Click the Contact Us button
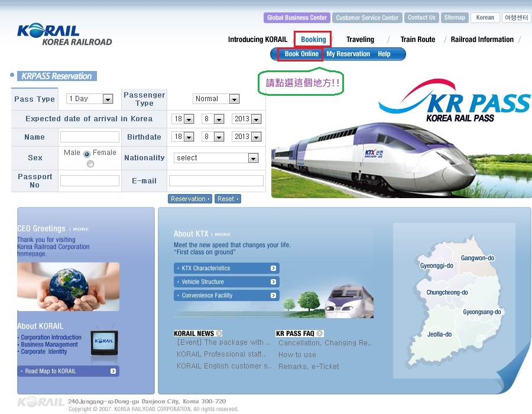Viewport: 532px width, 414px height. pos(421,18)
